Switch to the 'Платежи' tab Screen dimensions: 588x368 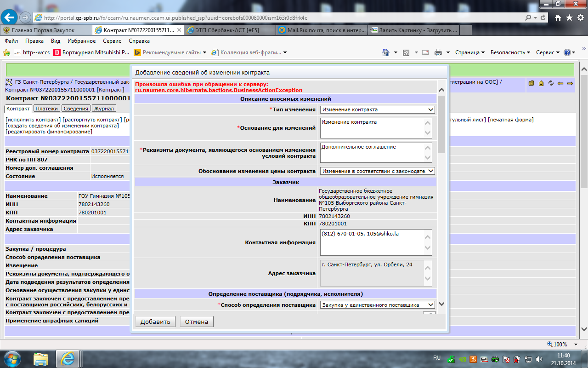coord(47,109)
